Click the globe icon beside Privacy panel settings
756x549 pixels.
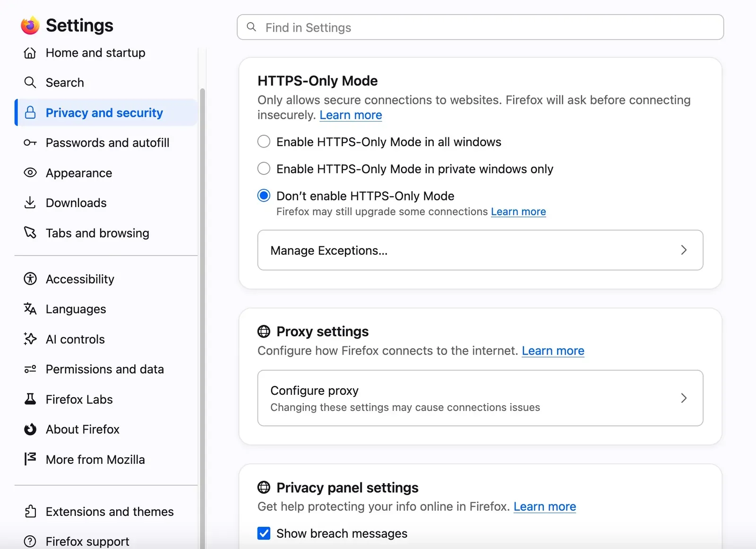pyautogui.click(x=264, y=487)
